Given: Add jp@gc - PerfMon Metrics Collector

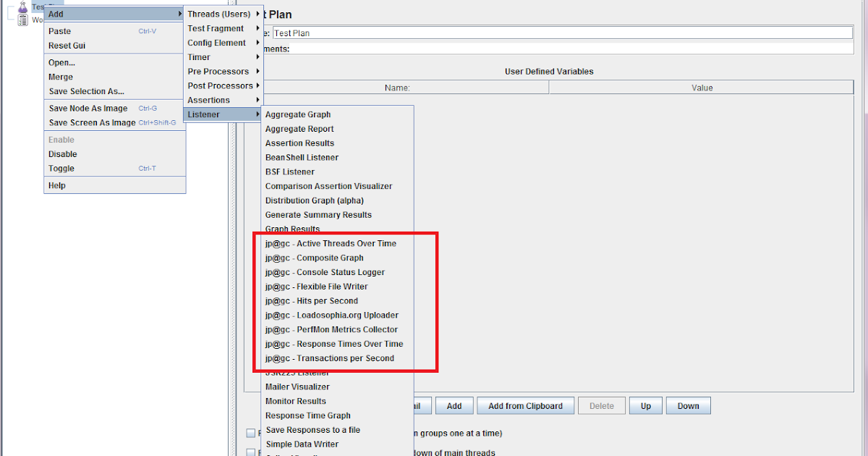Looking at the screenshot, I should click(337, 329).
